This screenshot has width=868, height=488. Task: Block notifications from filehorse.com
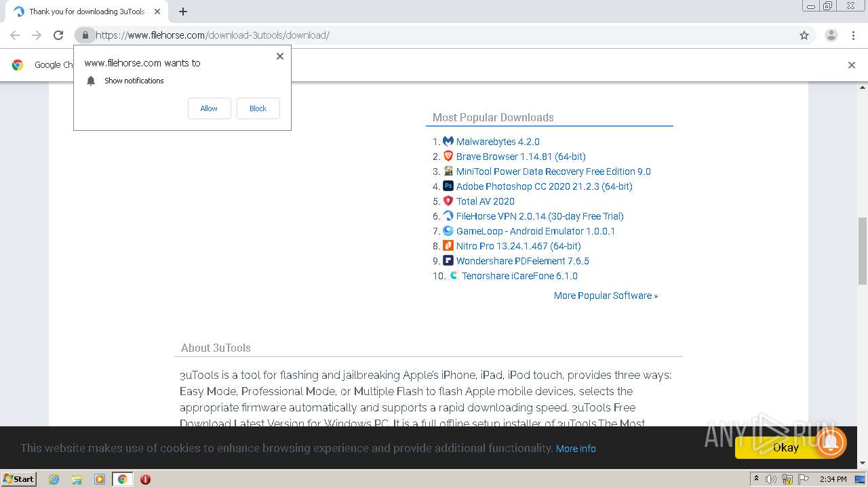coord(258,108)
